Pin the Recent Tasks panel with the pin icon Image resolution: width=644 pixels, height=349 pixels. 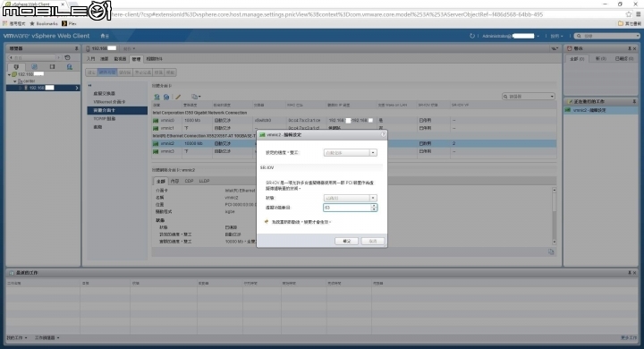click(x=629, y=273)
